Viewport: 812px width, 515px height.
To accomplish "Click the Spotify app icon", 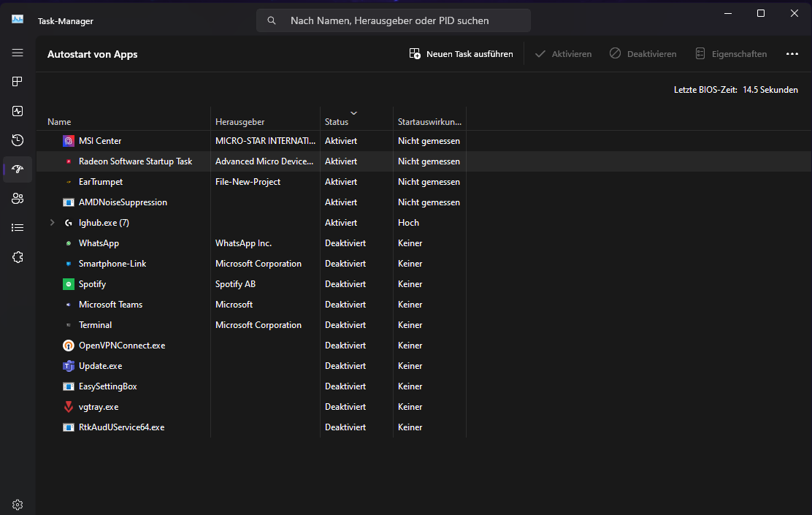I will point(69,284).
